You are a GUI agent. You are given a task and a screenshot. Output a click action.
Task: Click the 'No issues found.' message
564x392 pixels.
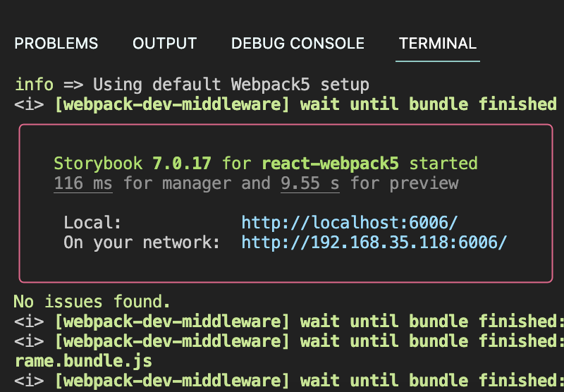[x=92, y=301]
